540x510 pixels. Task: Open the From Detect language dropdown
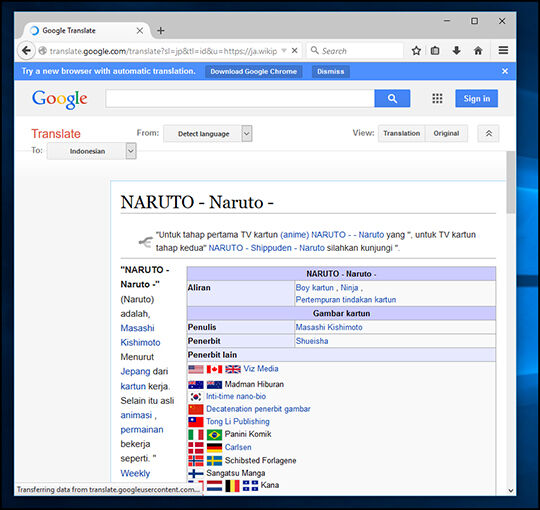tap(208, 134)
